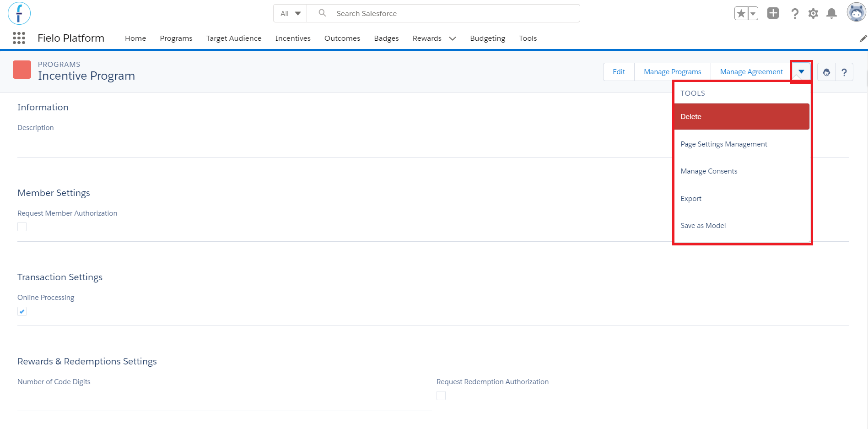Go to Budgeting tab

(487, 38)
